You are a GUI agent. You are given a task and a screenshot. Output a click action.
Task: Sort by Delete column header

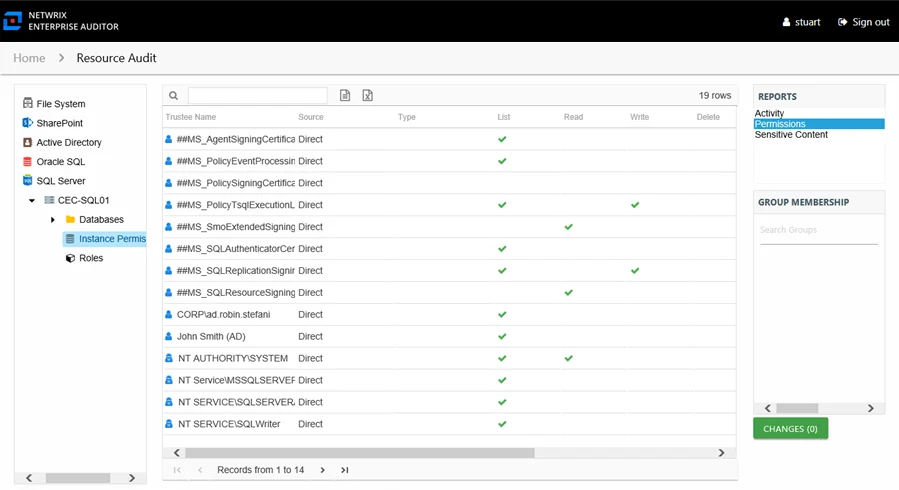coord(708,117)
